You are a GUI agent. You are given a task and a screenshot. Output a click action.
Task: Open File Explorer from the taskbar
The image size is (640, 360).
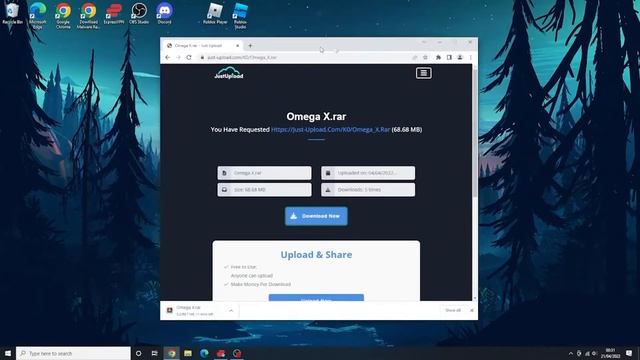point(188,353)
